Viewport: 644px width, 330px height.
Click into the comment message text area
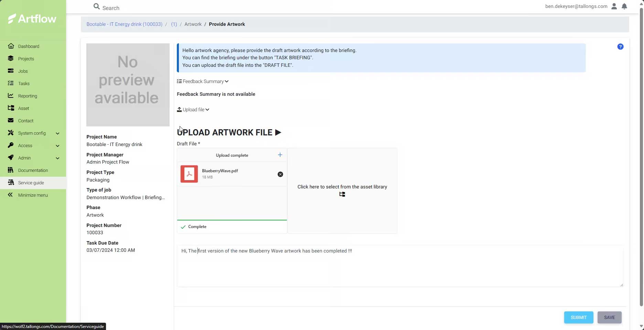400,269
